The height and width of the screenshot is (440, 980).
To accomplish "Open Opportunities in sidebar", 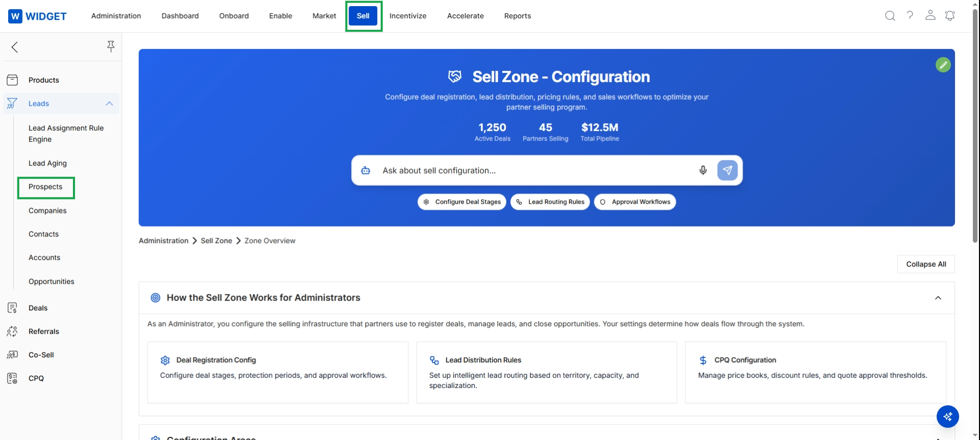I will tap(52, 282).
